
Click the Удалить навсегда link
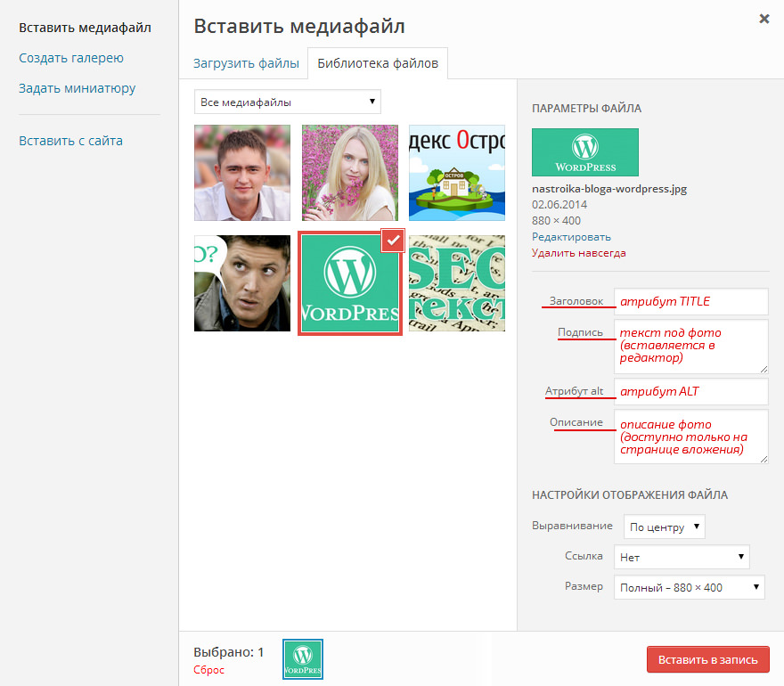click(578, 253)
